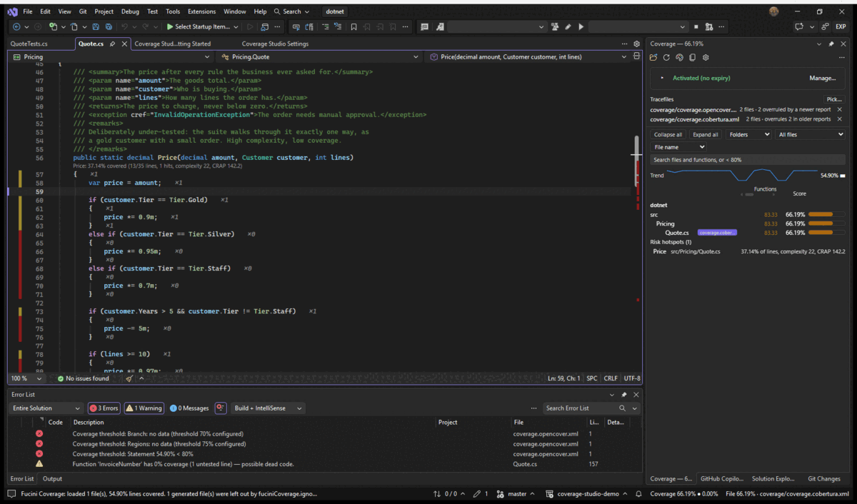The image size is (857, 504).
Task: Switch to Coverage Studio Settings tab
Action: pyautogui.click(x=275, y=44)
